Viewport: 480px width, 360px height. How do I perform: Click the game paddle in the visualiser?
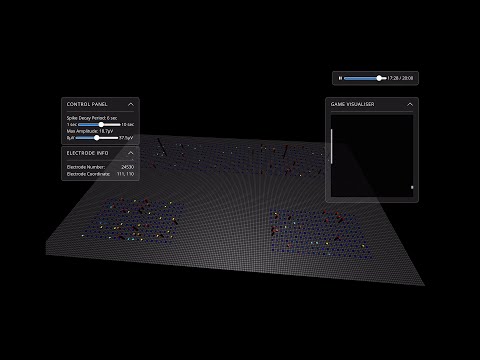[x=331, y=146]
